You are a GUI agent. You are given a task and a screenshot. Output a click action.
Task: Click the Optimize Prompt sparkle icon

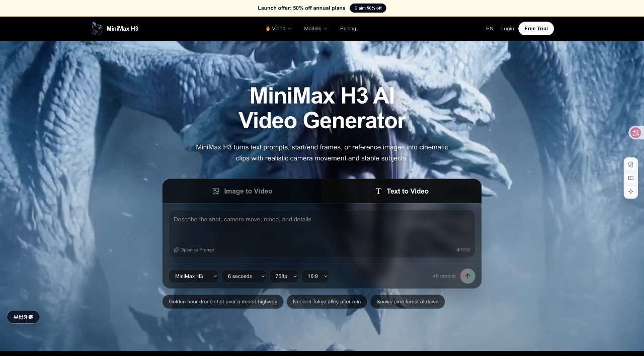(176, 250)
